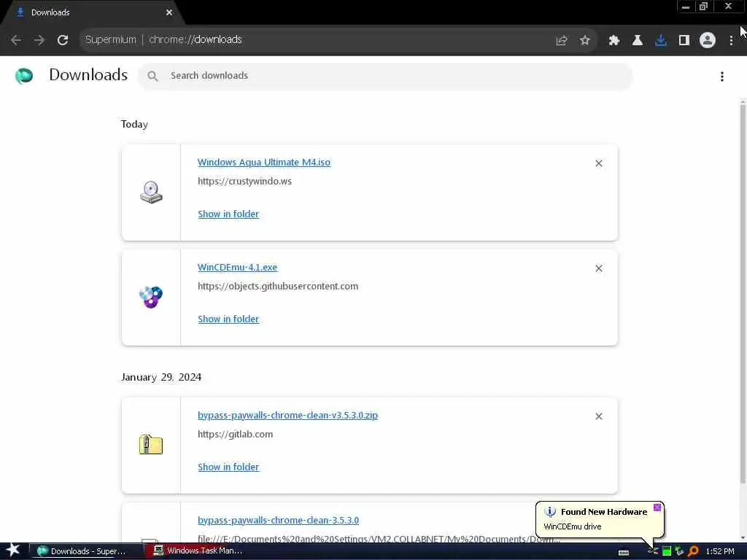The image size is (747, 560).
Task: Click the scrollbar down arrow
Action: tap(743, 538)
